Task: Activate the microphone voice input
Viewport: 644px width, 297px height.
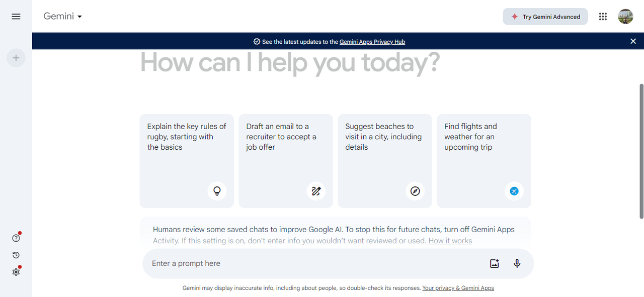Action: tap(517, 263)
